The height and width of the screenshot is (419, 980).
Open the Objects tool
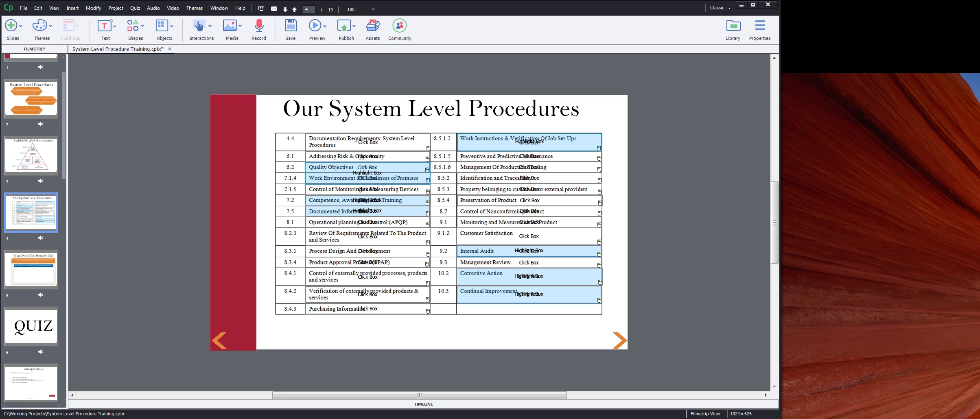tap(162, 26)
